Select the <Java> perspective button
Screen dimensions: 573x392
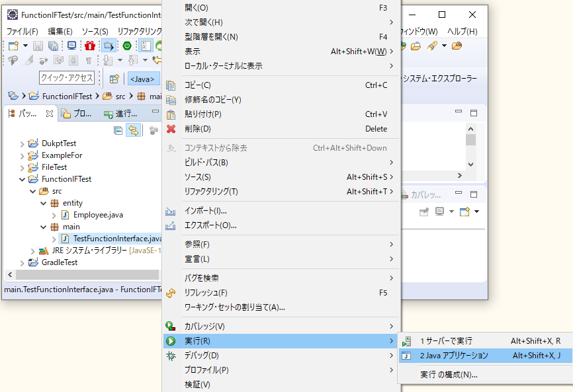[x=143, y=79]
